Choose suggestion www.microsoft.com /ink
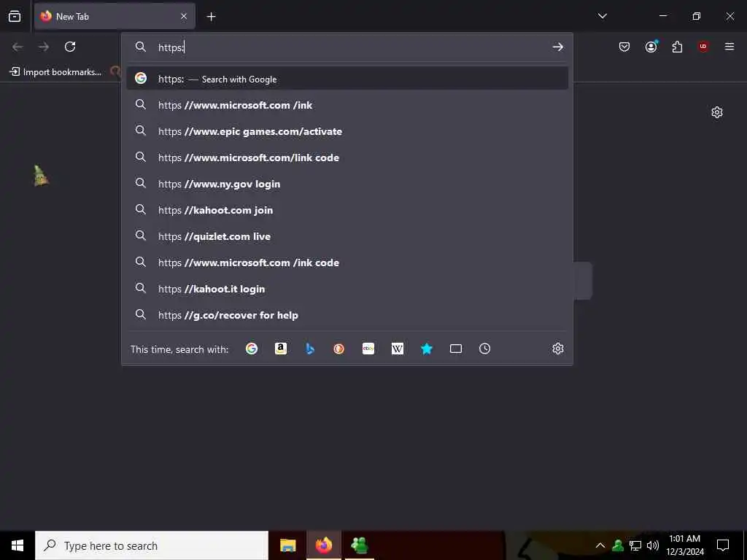 (347, 105)
